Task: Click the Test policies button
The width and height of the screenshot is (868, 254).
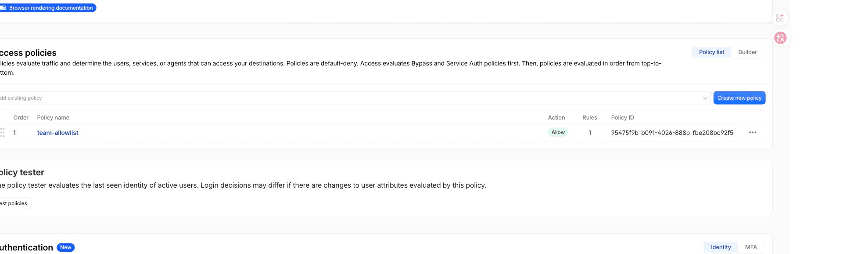Action: (x=14, y=203)
